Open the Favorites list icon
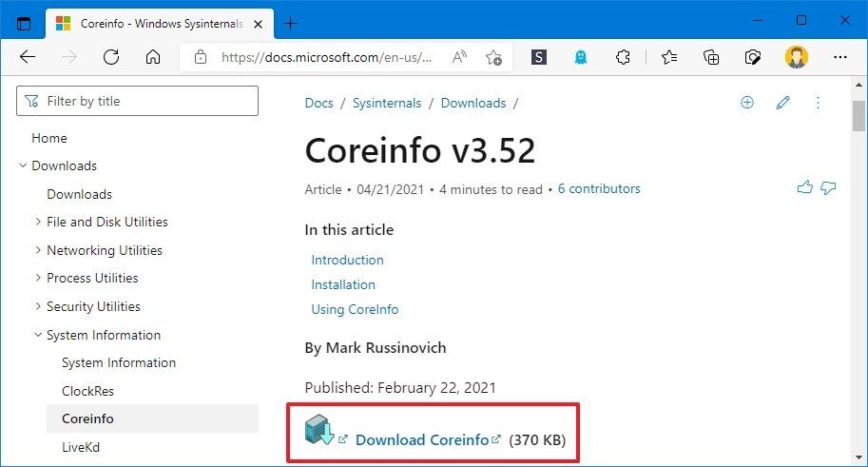The height and width of the screenshot is (467, 868). [x=668, y=57]
